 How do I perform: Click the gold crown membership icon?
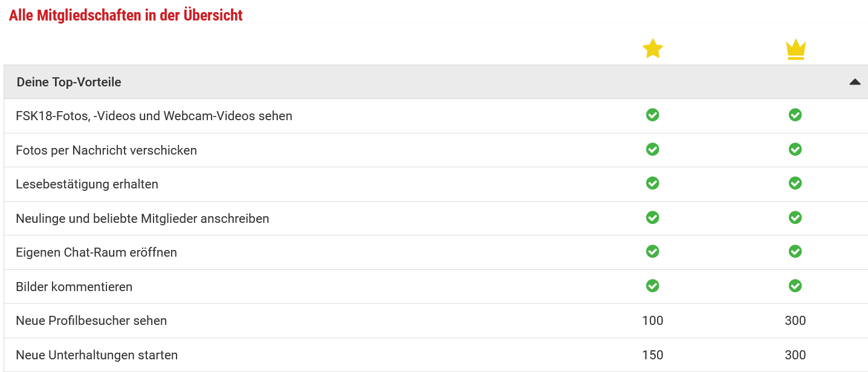coord(795,50)
